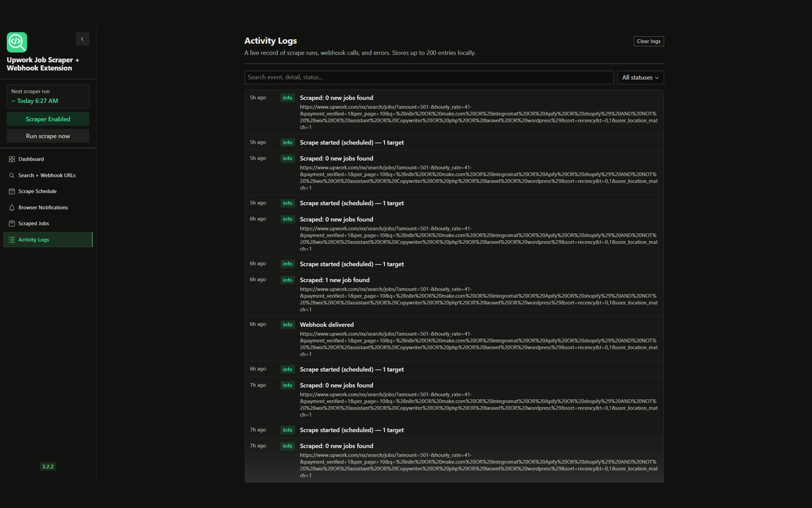Image resolution: width=812 pixels, height=508 pixels.
Task: Click the 'Next scraper run' label
Action: (x=30, y=91)
